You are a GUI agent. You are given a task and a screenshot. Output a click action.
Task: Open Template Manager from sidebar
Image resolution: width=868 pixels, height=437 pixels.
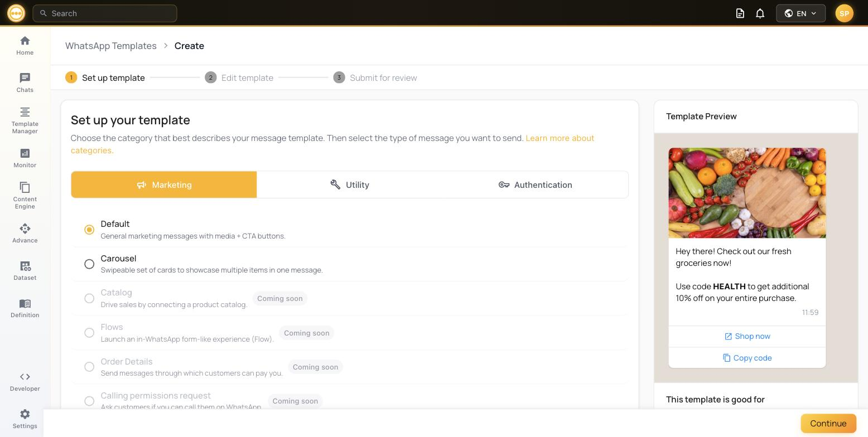[x=25, y=120]
